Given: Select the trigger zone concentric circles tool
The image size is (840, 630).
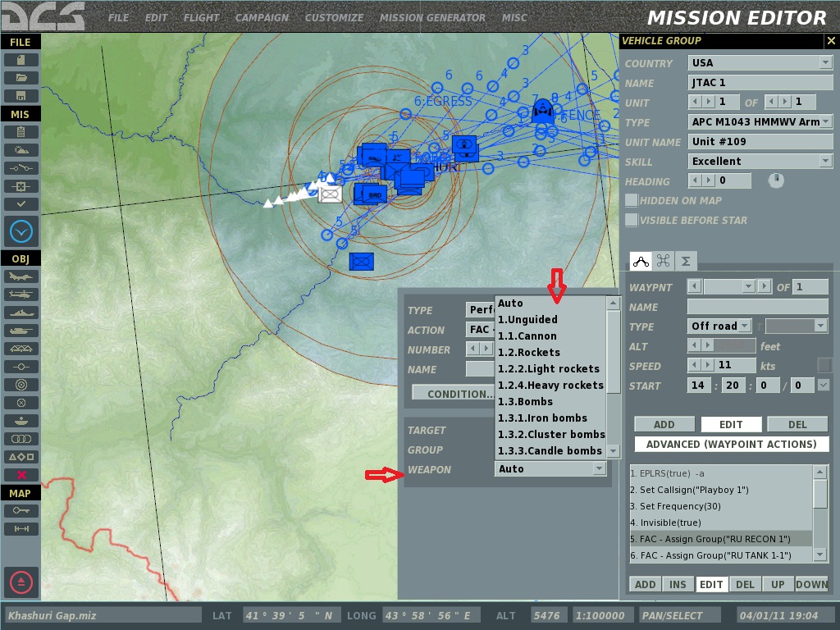Looking at the screenshot, I should [x=21, y=385].
